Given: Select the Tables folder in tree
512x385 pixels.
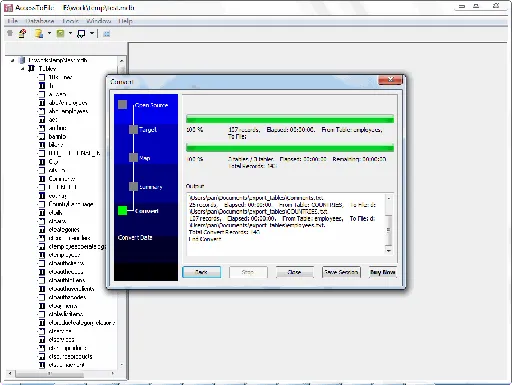Looking at the screenshot, I should click(x=47, y=69).
